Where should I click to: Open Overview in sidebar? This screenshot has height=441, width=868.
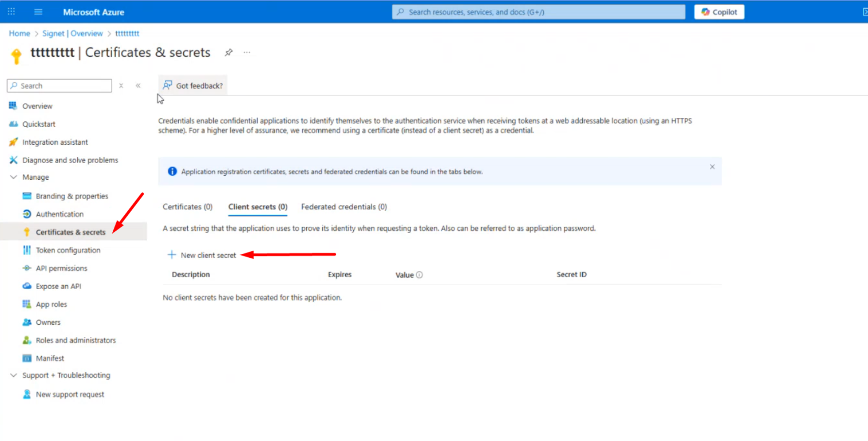tap(37, 106)
